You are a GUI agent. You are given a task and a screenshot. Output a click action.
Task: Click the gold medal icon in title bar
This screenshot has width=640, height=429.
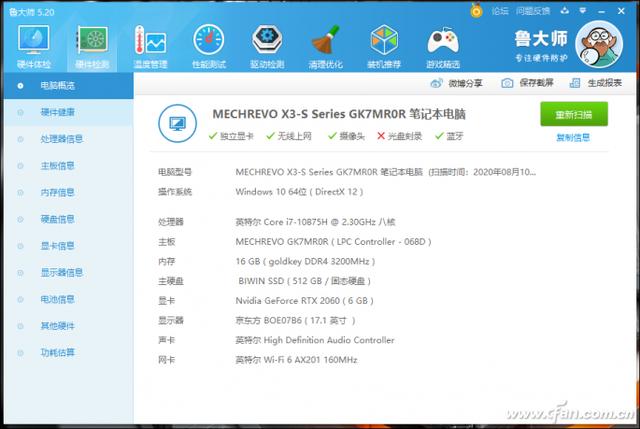[476, 11]
